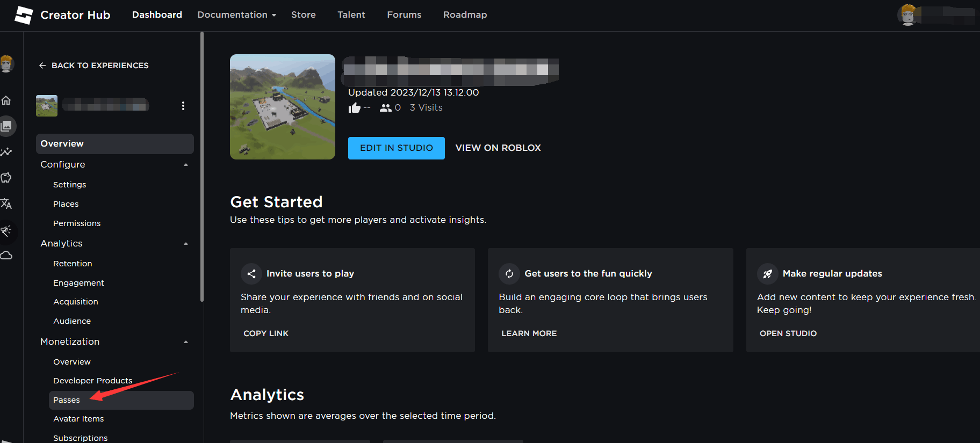980x443 pixels.
Task: Open Developer Products page
Action: point(92,381)
